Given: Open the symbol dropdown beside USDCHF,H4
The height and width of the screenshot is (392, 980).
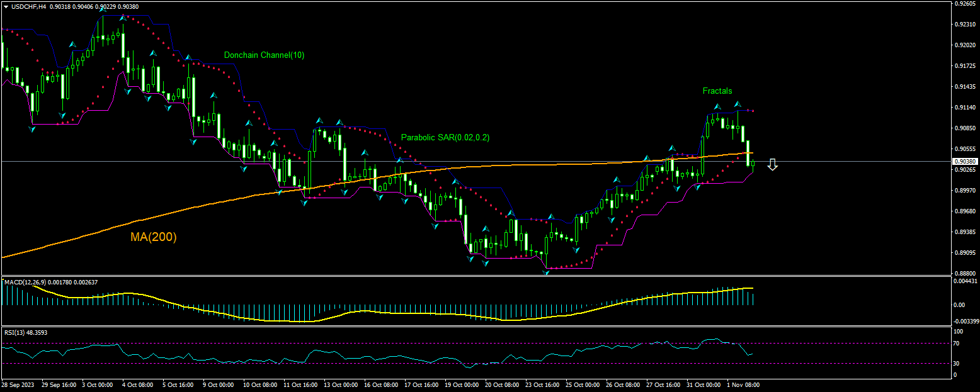Looking at the screenshot, I should (x=5, y=7).
